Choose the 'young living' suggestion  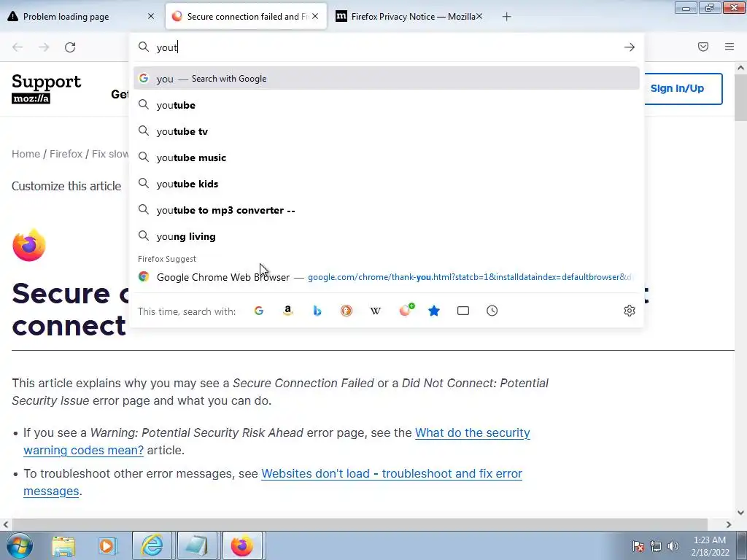click(x=387, y=236)
